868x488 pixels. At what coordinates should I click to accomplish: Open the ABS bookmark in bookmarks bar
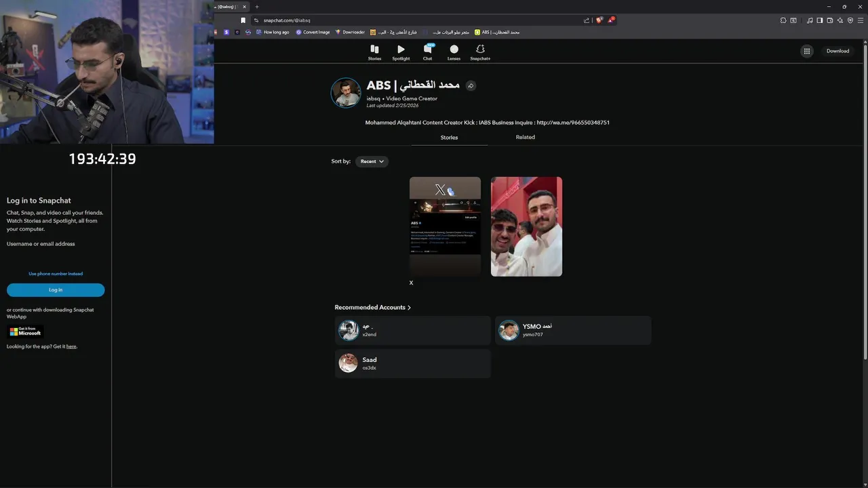tap(497, 32)
